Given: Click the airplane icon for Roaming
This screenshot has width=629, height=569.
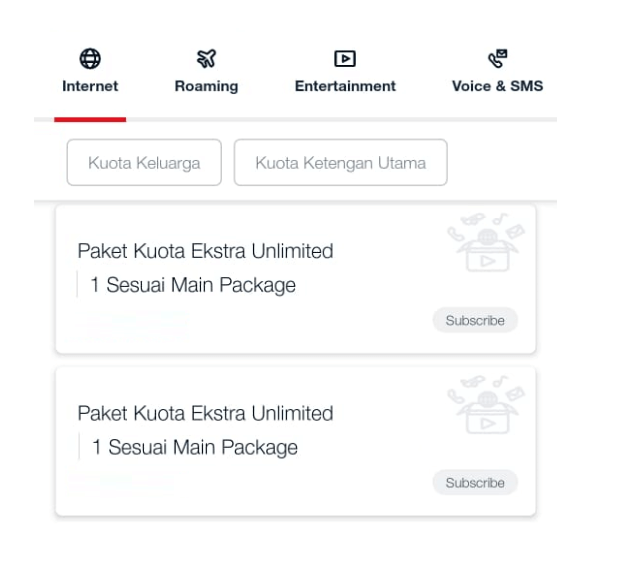Looking at the screenshot, I should point(206,59).
